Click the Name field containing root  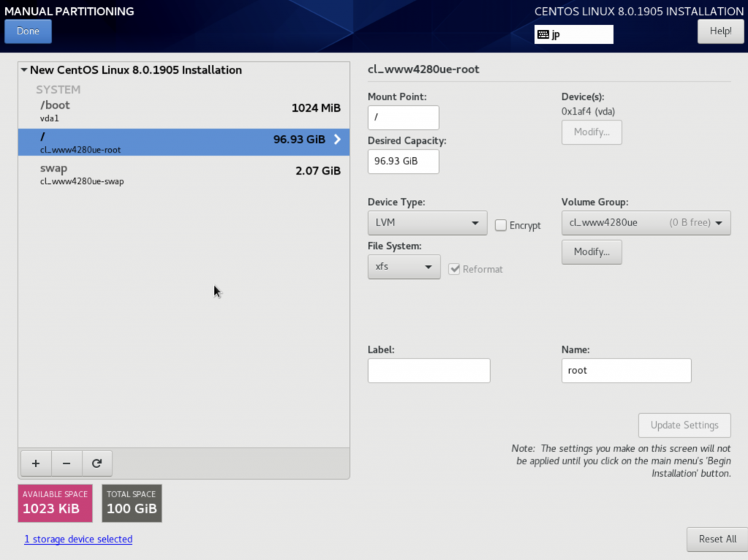626,371
